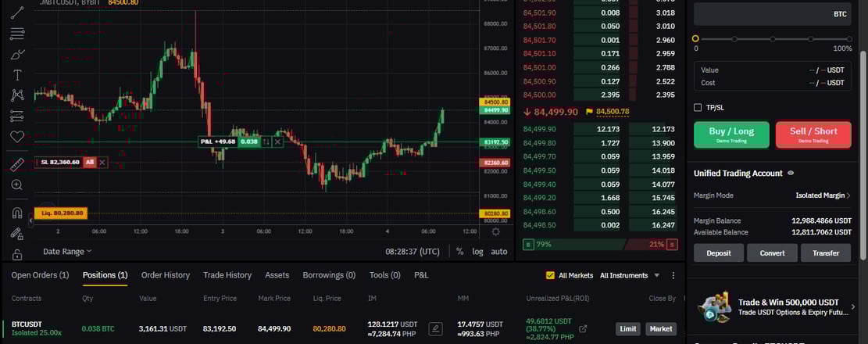Open the Borrowings (0) tab
Image resolution: width=868 pixels, height=344 pixels.
point(329,275)
